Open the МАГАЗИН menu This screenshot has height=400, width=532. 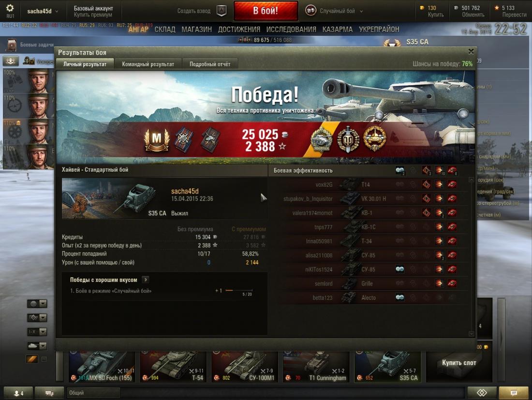(x=196, y=30)
